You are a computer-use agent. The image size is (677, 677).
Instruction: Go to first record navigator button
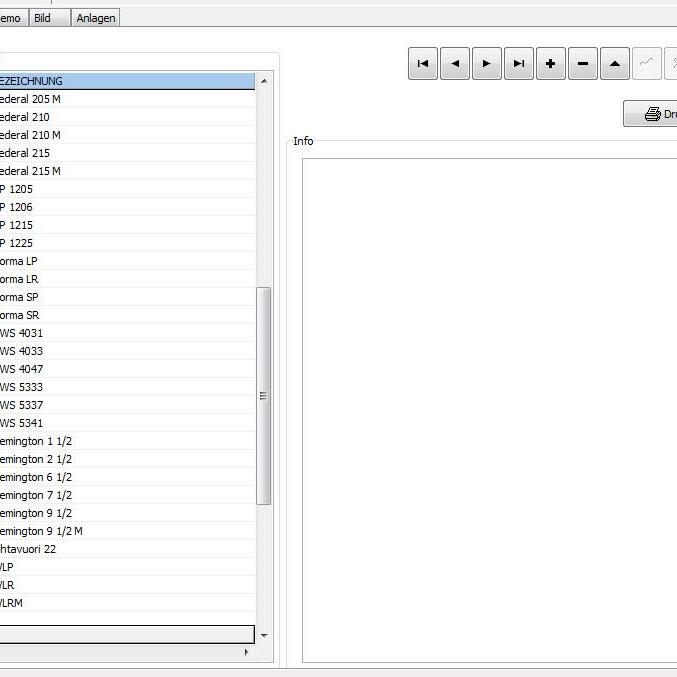[423, 64]
